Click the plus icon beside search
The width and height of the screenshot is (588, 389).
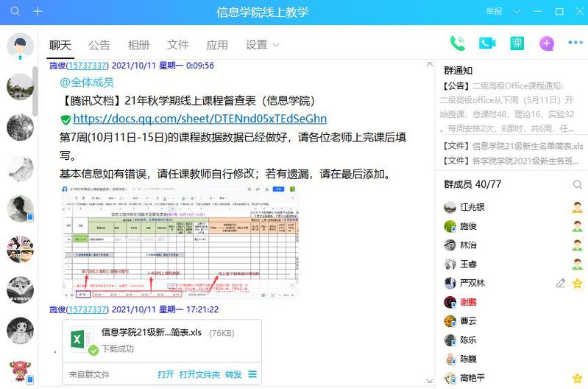pos(38,12)
